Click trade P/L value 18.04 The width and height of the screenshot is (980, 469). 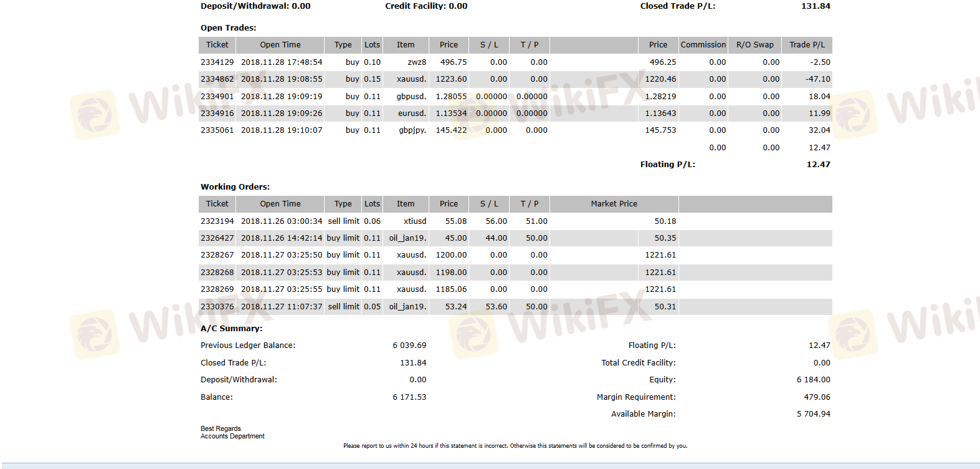coord(819,97)
